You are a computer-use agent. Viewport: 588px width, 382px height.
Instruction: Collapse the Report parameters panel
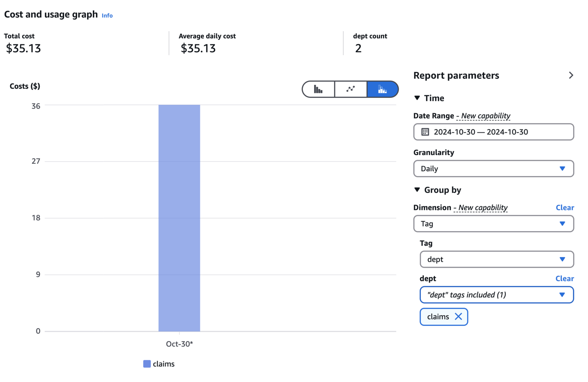[x=571, y=75]
